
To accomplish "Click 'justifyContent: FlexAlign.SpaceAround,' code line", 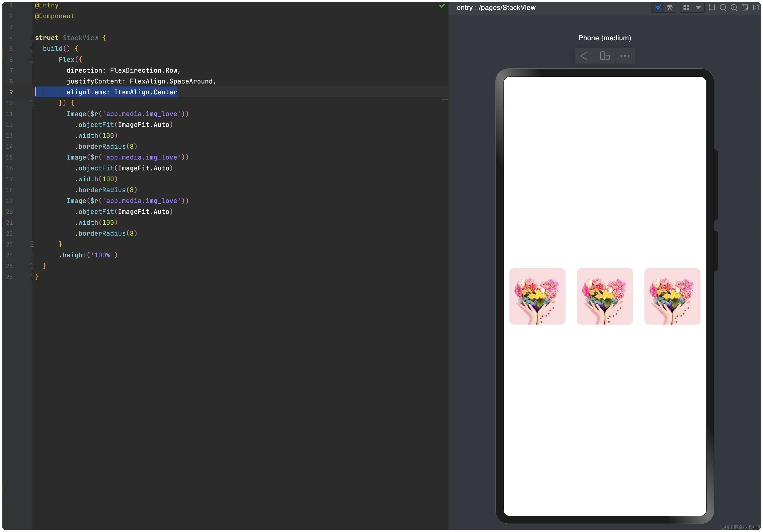I will click(141, 82).
